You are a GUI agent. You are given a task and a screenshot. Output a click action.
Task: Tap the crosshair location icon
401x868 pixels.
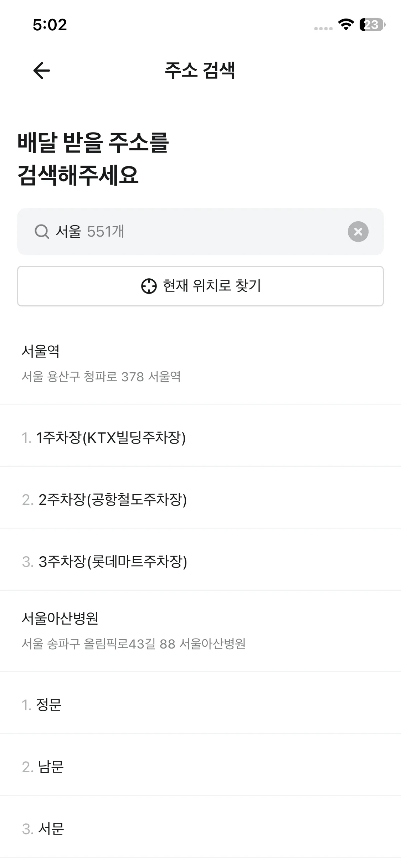tap(149, 286)
